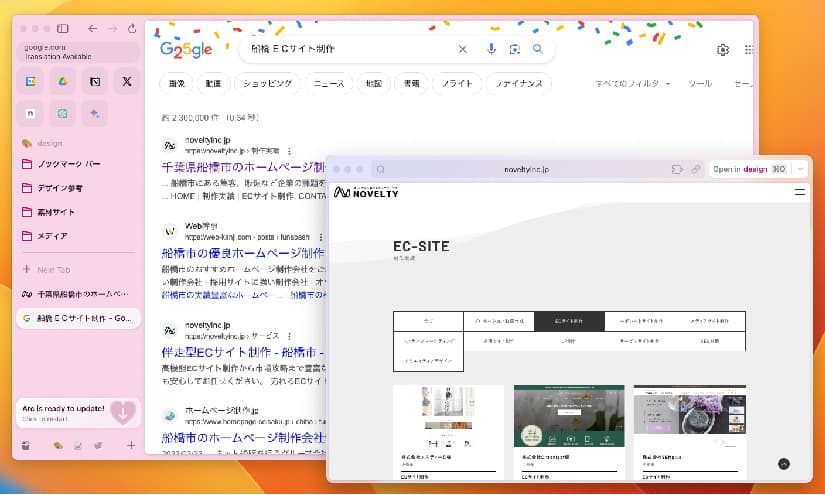The width and height of the screenshot is (825, 495).
Task: Reload the page using refresh icon
Action: point(130,29)
